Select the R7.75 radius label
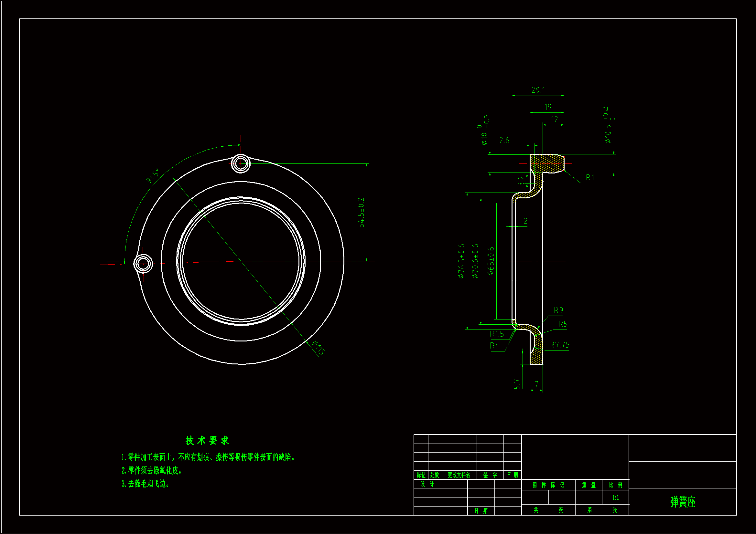Viewport: 756px width, 534px height. 559,345
